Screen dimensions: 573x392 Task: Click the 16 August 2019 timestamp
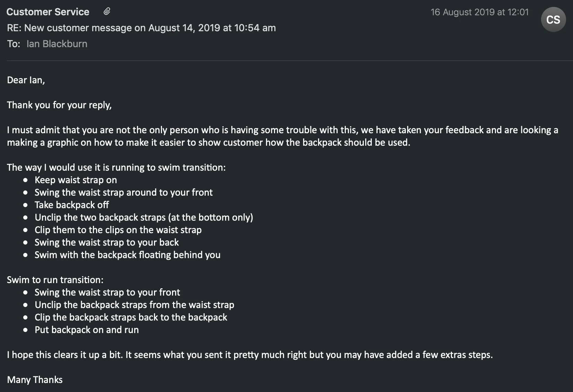(x=480, y=12)
